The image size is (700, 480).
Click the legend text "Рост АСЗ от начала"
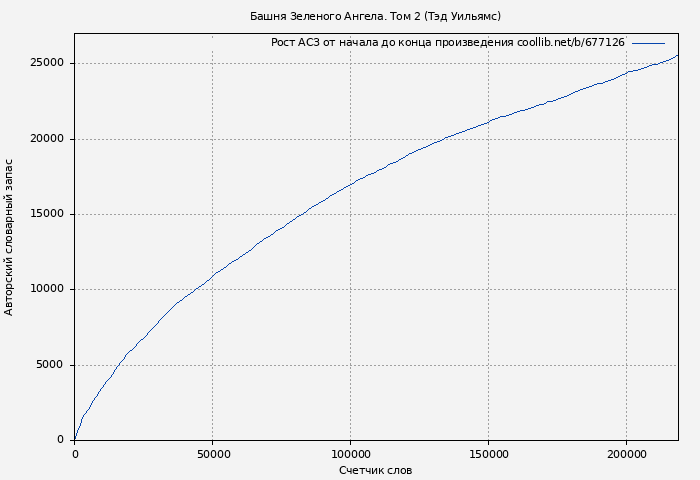click(447, 43)
